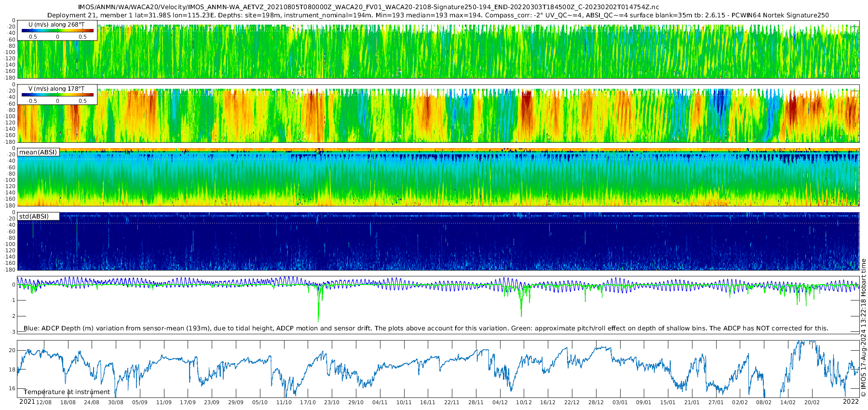Click the U velocity colorbar in the top panel
This screenshot has height=410, width=868.
[57, 30]
